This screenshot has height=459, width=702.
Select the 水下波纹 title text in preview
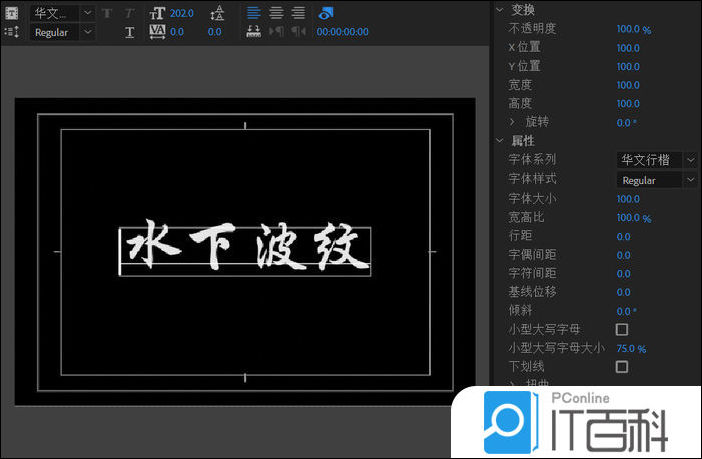248,245
